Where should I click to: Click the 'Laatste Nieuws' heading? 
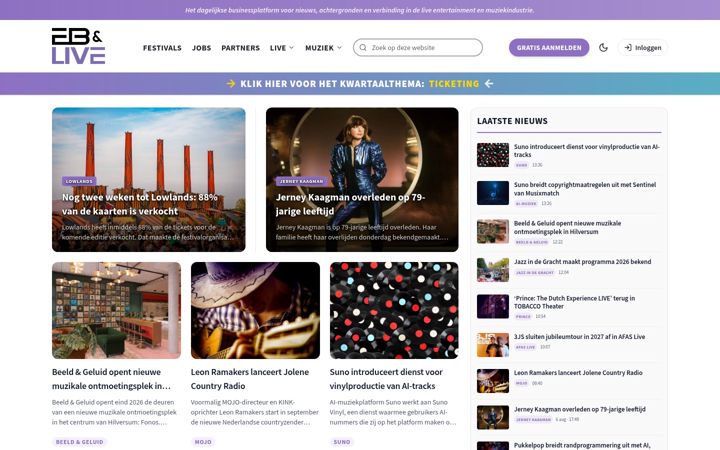tap(512, 121)
